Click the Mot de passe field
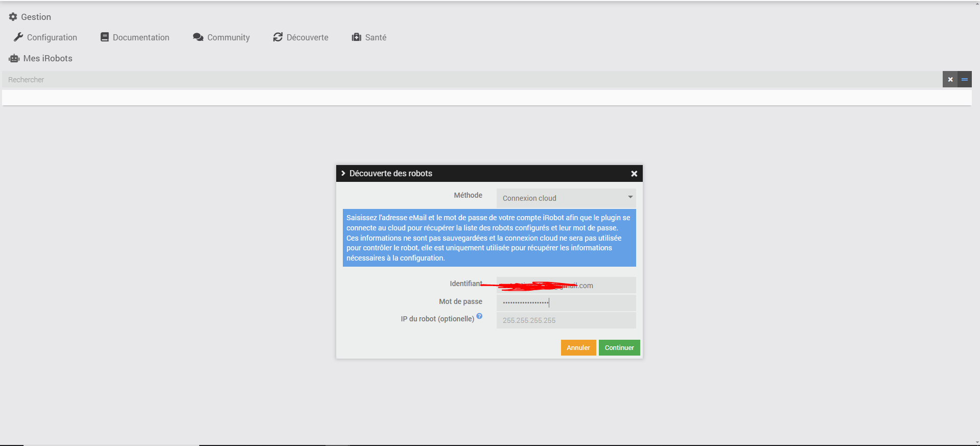The height and width of the screenshot is (446, 980). (566, 303)
